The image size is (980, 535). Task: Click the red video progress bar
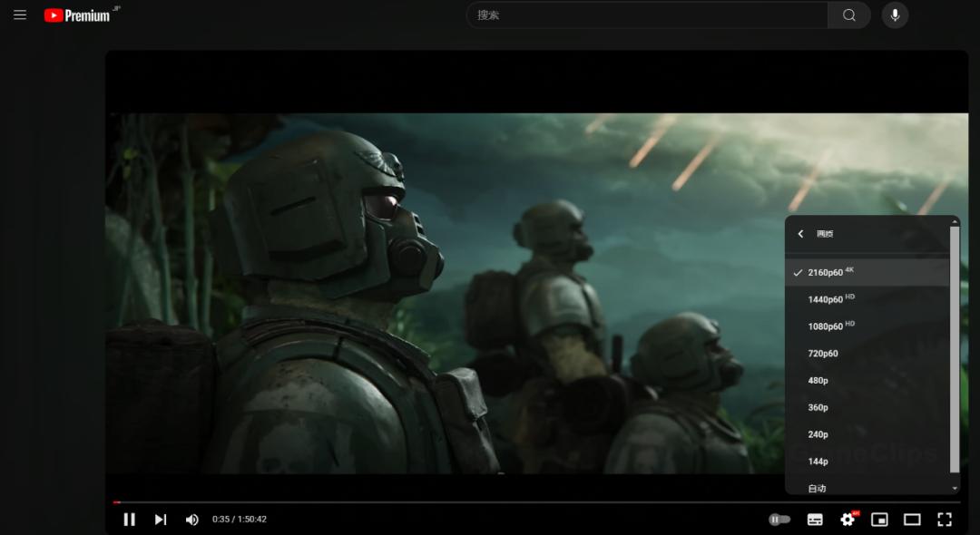tap(117, 502)
